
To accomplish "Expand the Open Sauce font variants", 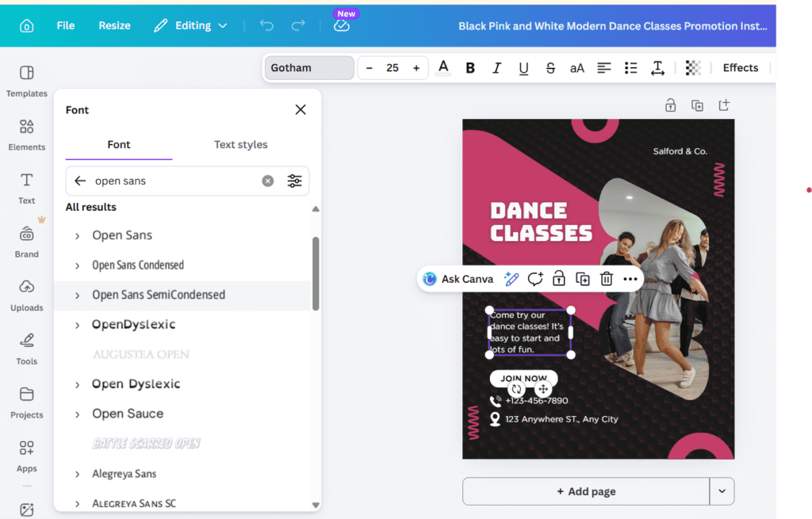I will (78, 414).
